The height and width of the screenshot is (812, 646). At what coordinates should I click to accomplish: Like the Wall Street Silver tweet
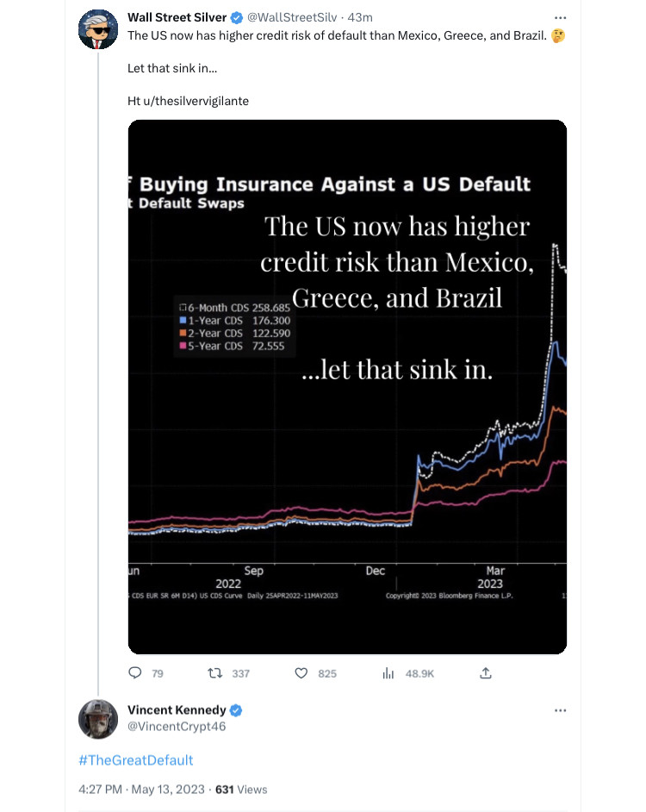tap(301, 673)
